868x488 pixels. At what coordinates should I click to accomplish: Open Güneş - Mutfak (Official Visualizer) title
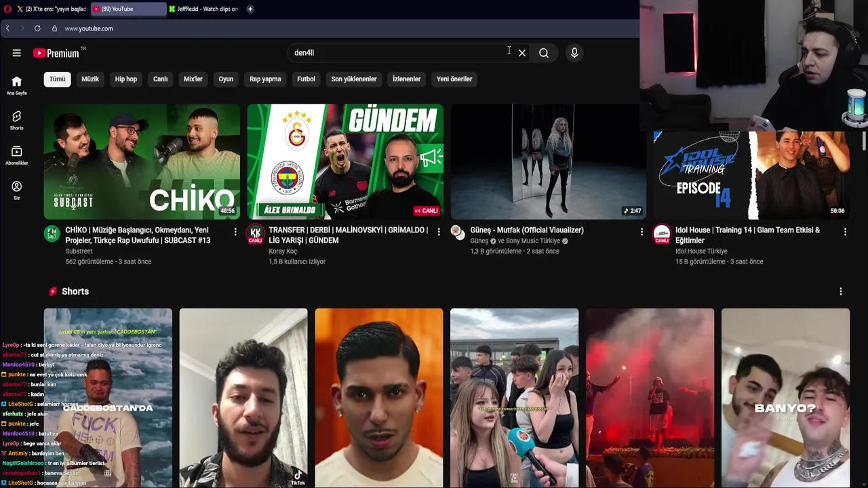pyautogui.click(x=527, y=230)
